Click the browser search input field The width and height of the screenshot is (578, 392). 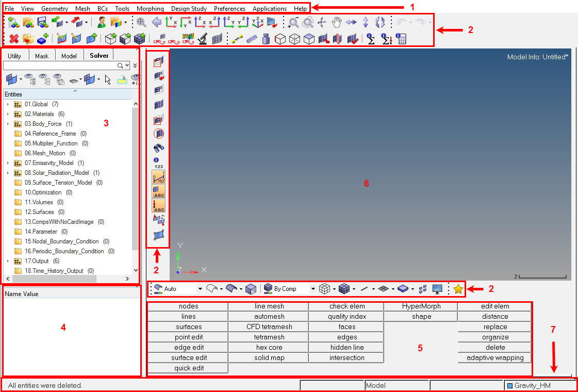(60, 66)
